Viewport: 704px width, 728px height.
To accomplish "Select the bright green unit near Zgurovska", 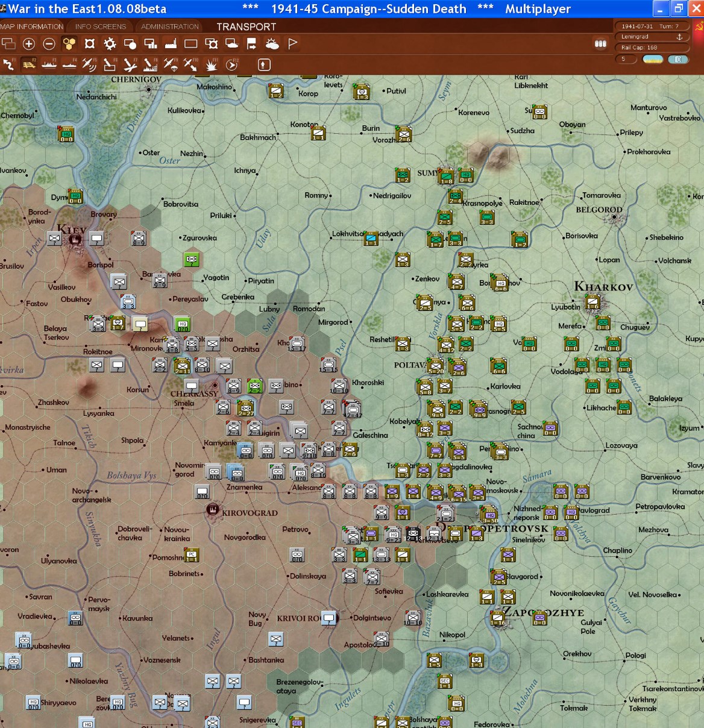I will (x=192, y=259).
